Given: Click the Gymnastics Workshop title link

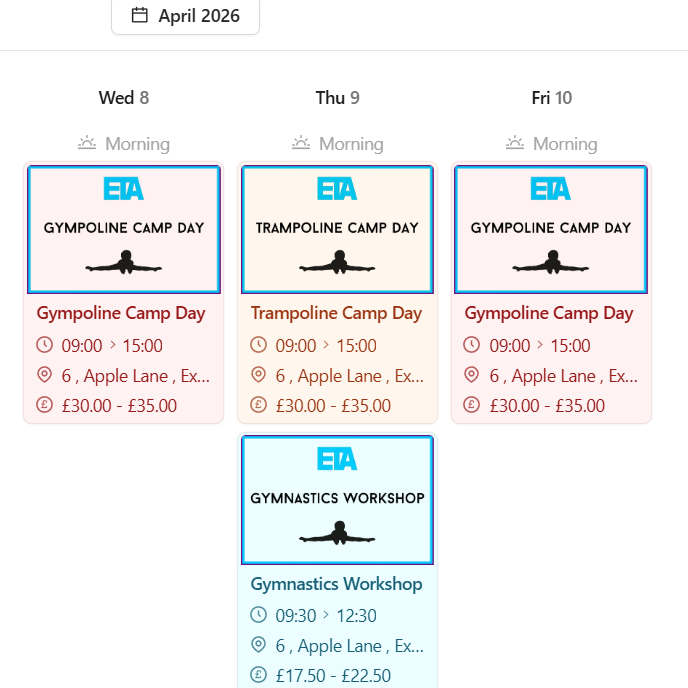Looking at the screenshot, I should click(x=336, y=584).
